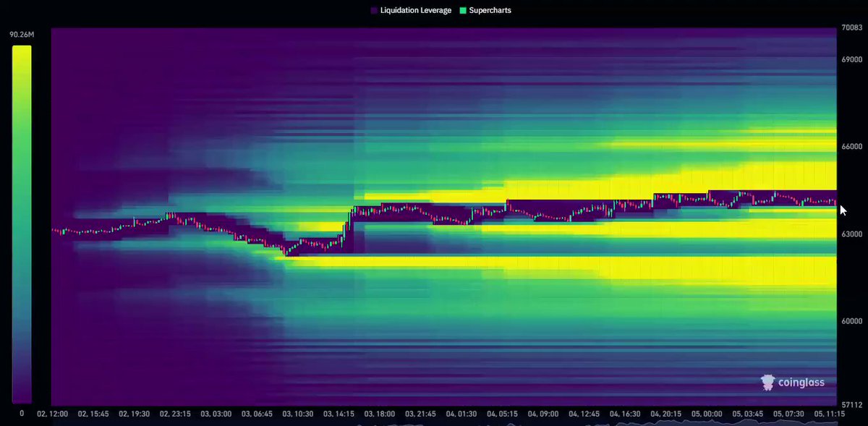This screenshot has width=868, height=426.
Task: Click the "04, 20:15" time axis label
Action: pyautogui.click(x=666, y=414)
